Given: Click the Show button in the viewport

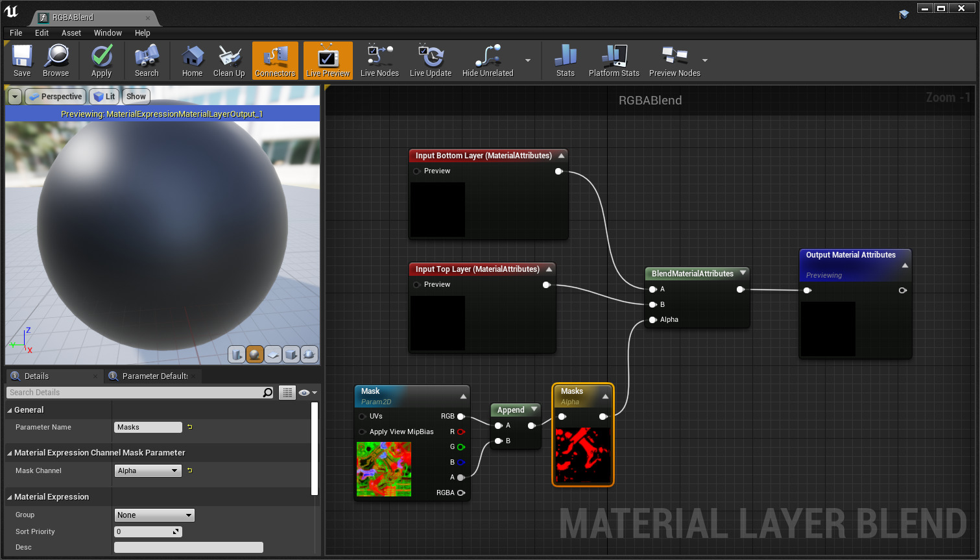Looking at the screenshot, I should pos(136,96).
